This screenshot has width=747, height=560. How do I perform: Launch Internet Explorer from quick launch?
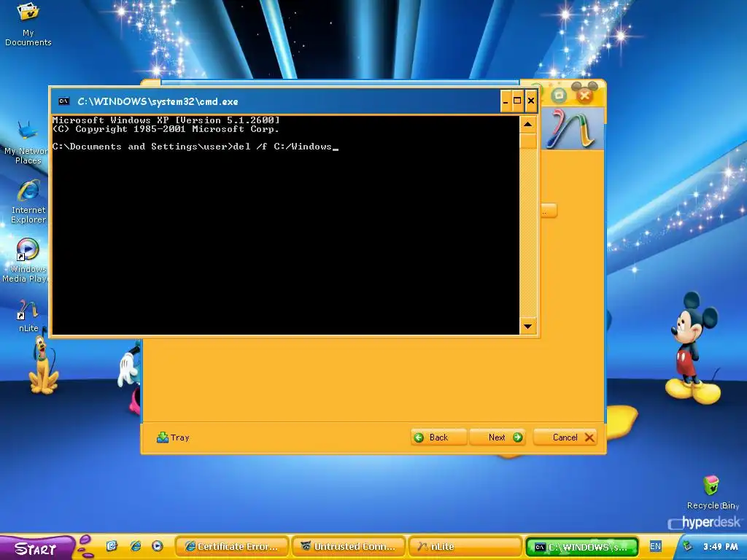(135, 546)
